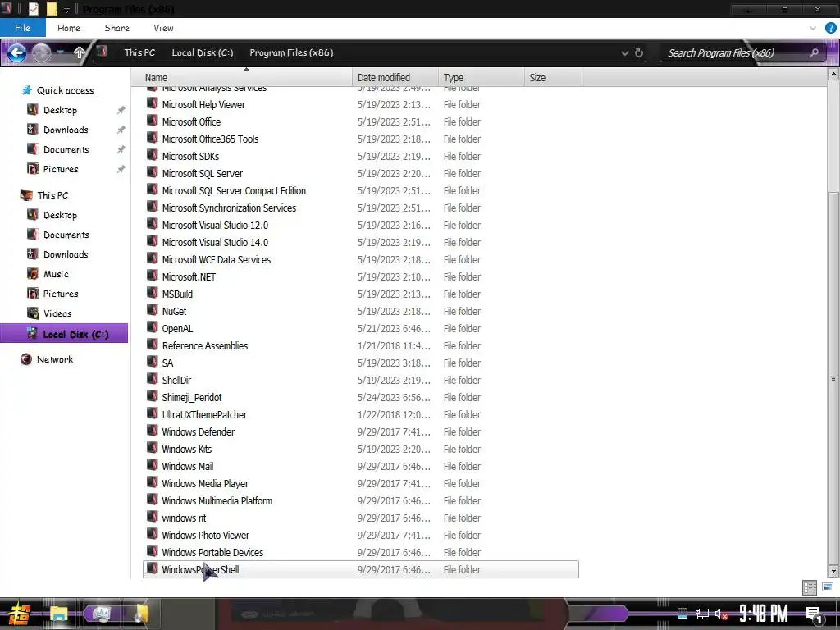Screen dimensions: 840x630
Task: Refresh the current folder view
Action: coord(638,53)
